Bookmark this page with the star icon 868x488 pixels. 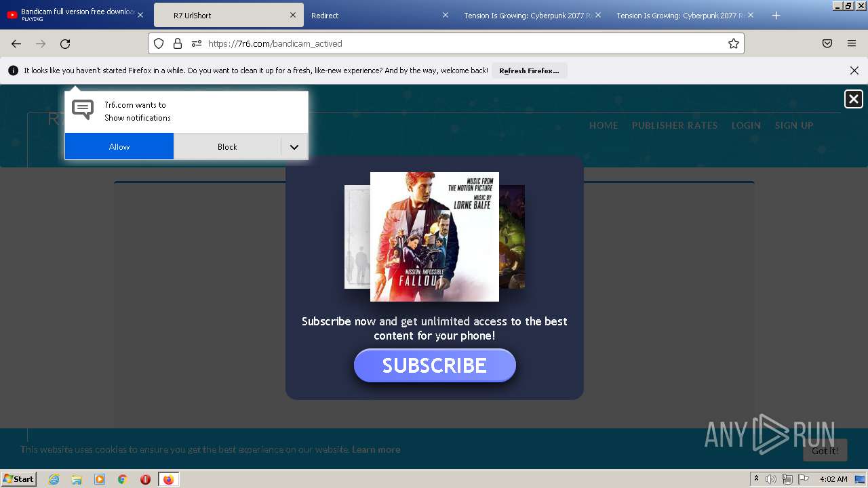click(x=733, y=43)
